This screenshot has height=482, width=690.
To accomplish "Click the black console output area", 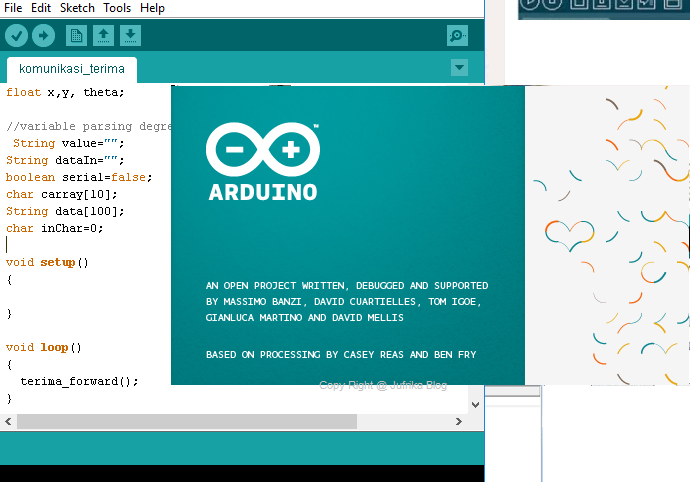I will (242, 474).
